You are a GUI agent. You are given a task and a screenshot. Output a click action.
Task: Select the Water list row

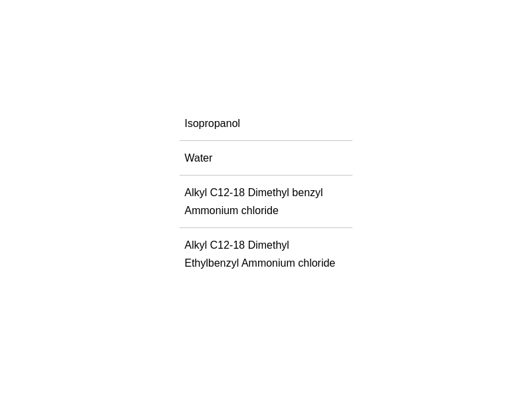(266, 158)
